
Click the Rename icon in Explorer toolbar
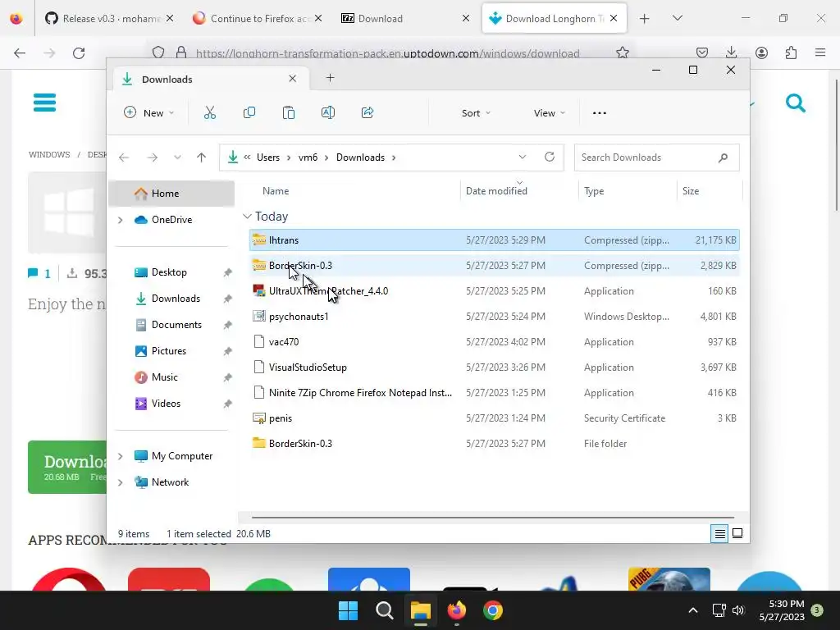tap(328, 112)
